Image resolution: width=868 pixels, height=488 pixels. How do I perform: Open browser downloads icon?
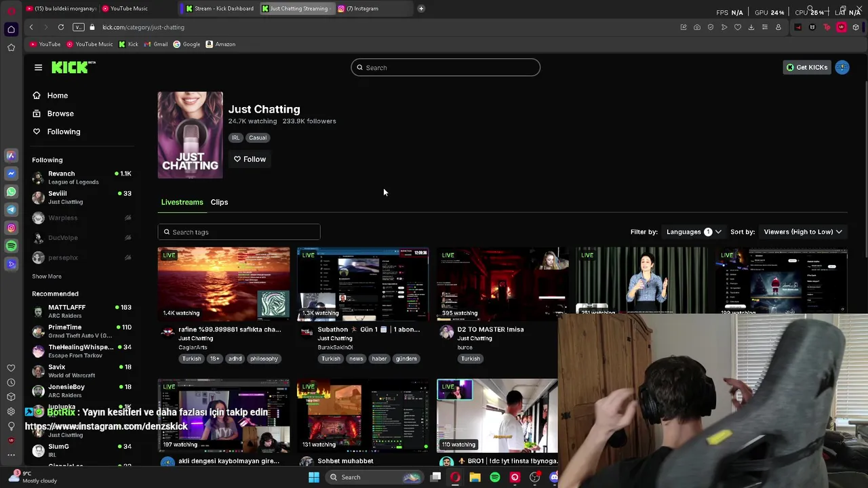click(751, 27)
